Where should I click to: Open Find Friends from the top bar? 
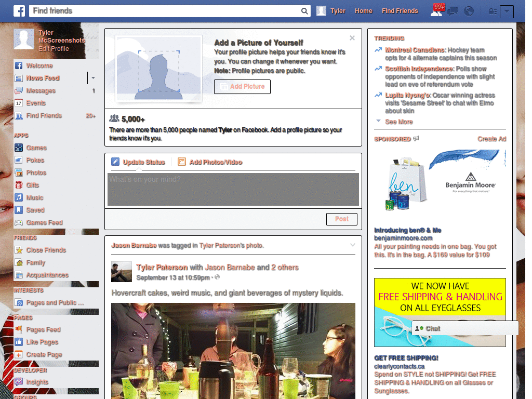pyautogui.click(x=400, y=10)
